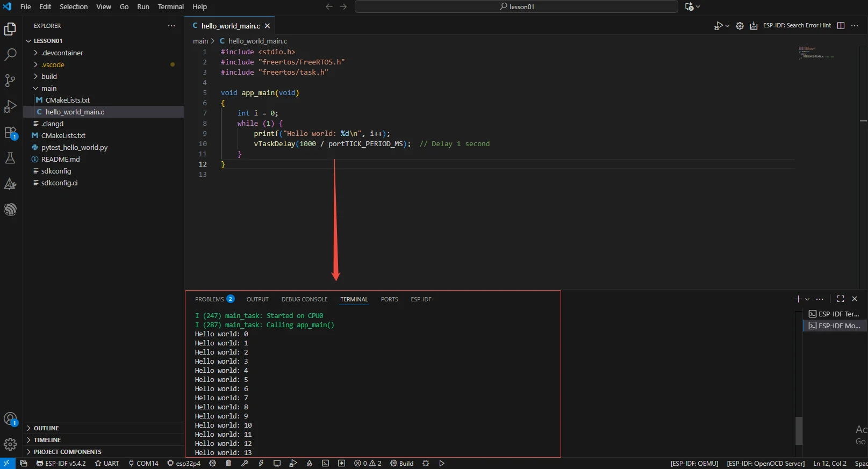Open Run and Debug view in activity bar
Image resolution: width=868 pixels, height=469 pixels.
click(x=10, y=106)
